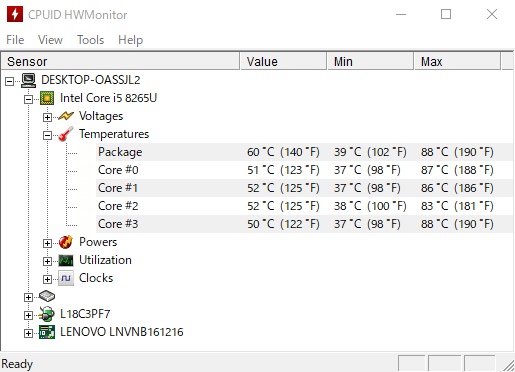Click the Max column header
This screenshot has width=515, height=372.
(x=457, y=61)
